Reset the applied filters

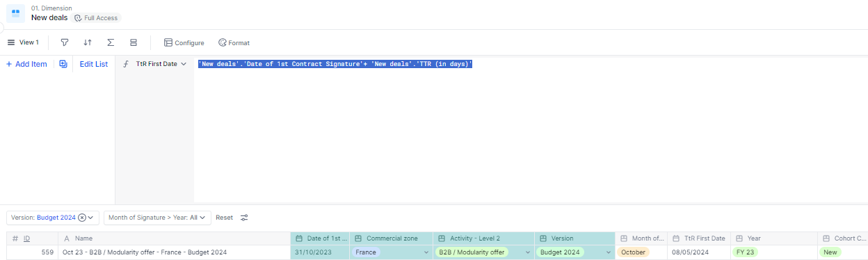224,218
